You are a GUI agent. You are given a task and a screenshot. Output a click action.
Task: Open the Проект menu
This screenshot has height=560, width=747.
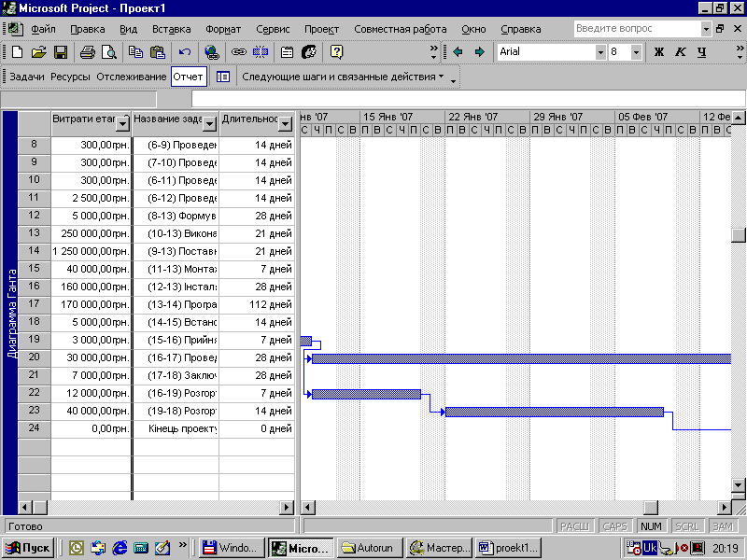pyautogui.click(x=321, y=29)
